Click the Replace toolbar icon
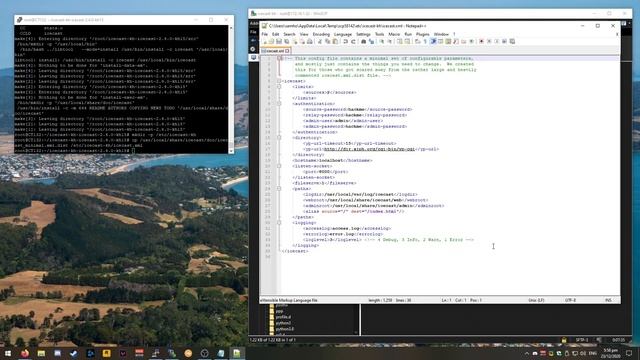Screen dimensions: 640x360 point(372,41)
